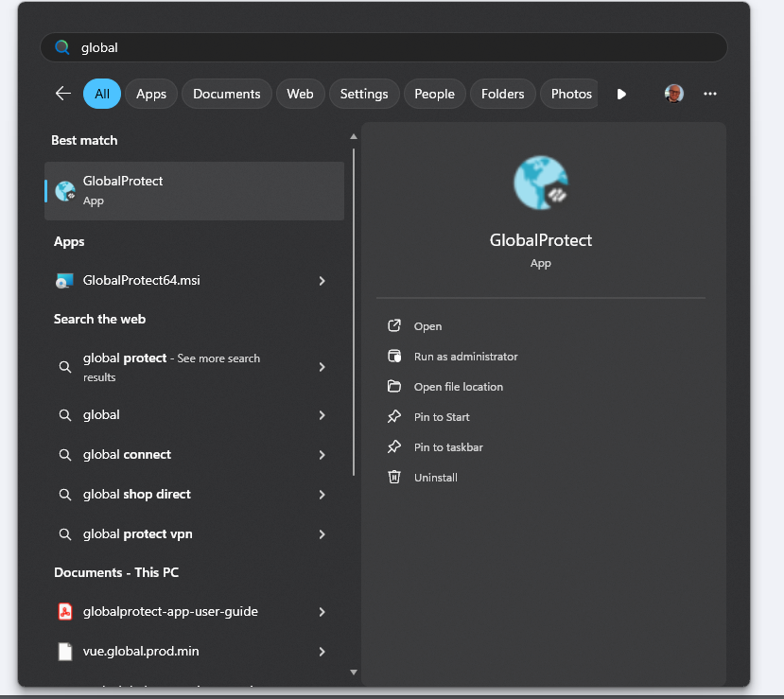Switch to the Settings filter tab

[x=364, y=94]
